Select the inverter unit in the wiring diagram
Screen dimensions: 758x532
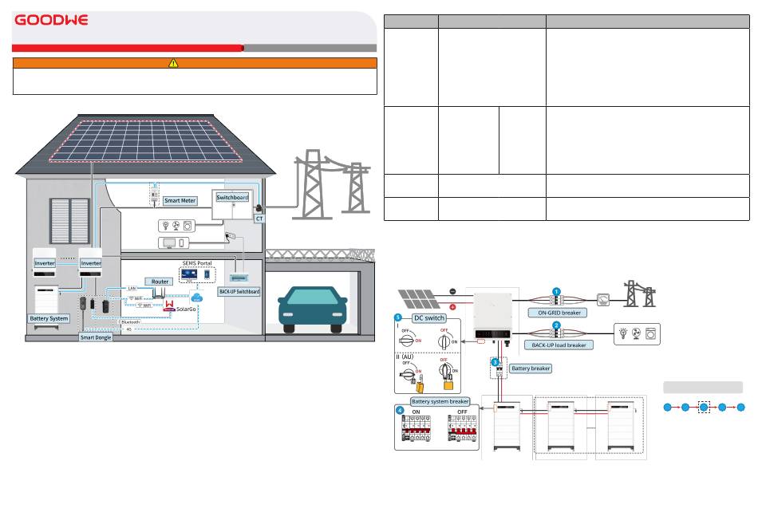pos(492,316)
